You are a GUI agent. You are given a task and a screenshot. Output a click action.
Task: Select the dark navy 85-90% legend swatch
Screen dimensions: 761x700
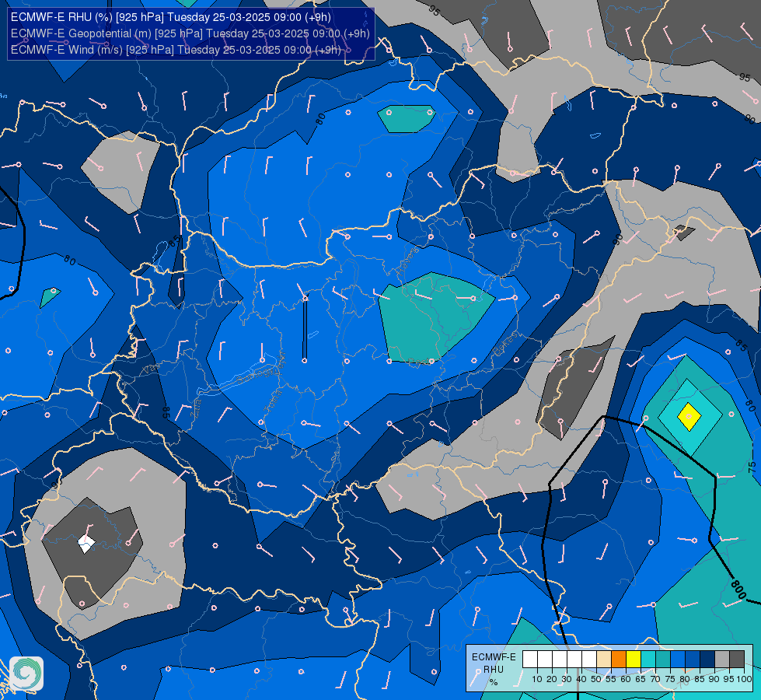click(x=707, y=660)
